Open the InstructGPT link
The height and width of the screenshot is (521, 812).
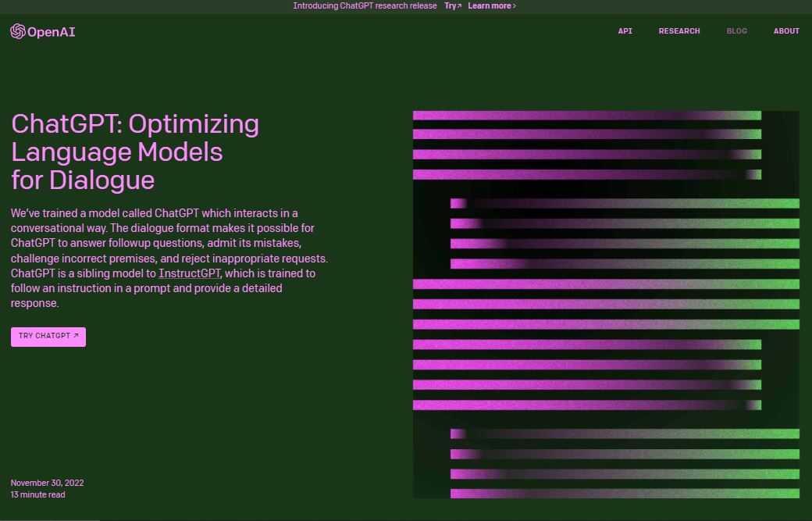pyautogui.click(x=190, y=273)
